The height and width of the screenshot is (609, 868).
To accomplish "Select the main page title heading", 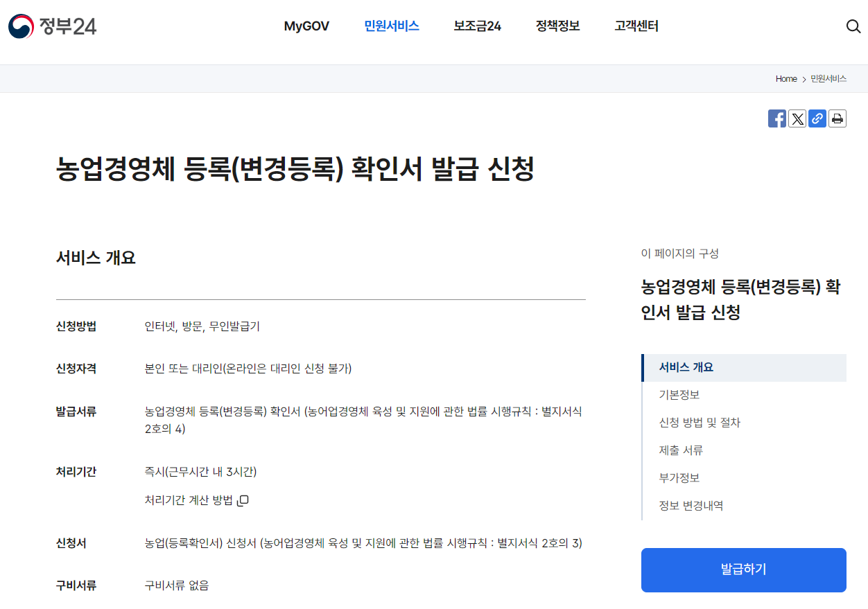I will (295, 170).
